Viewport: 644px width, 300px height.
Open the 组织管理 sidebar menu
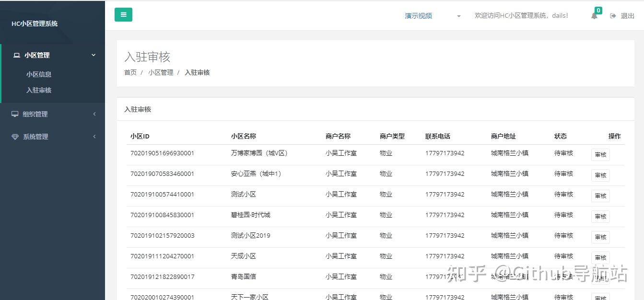click(x=53, y=114)
